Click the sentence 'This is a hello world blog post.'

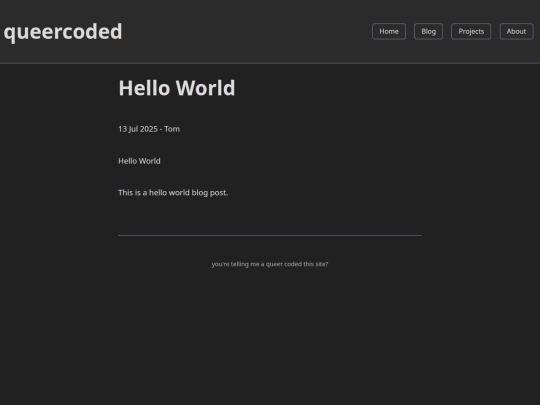173,193
